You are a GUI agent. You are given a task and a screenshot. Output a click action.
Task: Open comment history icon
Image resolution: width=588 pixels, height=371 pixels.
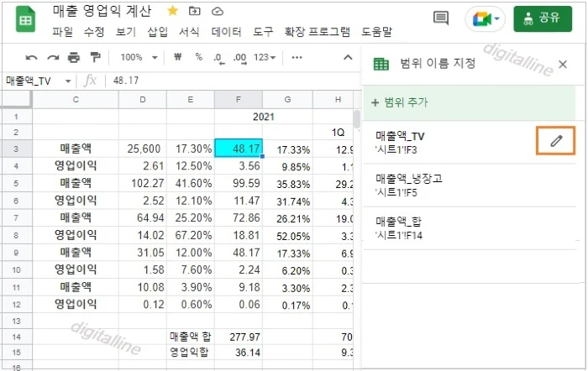coord(441,18)
